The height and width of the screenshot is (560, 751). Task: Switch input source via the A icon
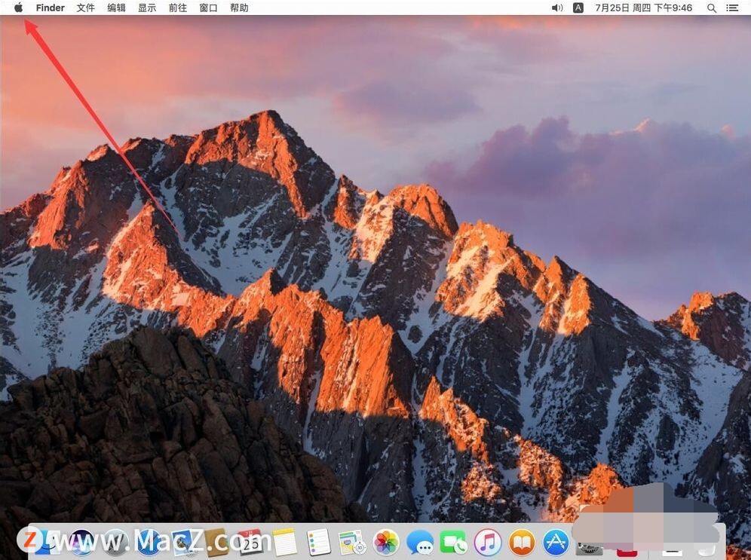coord(578,8)
